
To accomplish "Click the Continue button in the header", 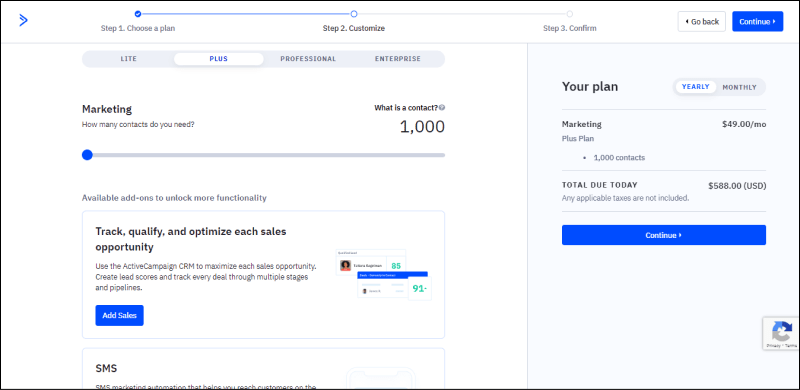I will coord(758,21).
